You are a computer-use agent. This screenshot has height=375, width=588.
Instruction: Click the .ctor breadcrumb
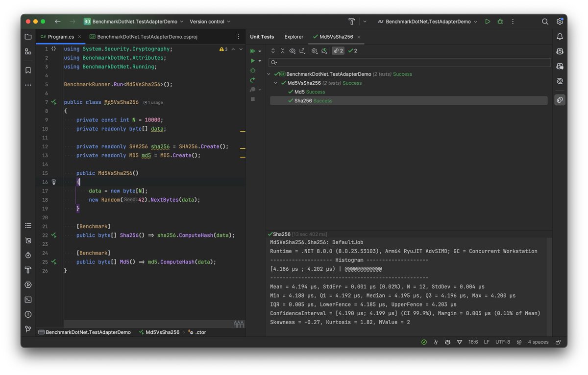coord(197,332)
